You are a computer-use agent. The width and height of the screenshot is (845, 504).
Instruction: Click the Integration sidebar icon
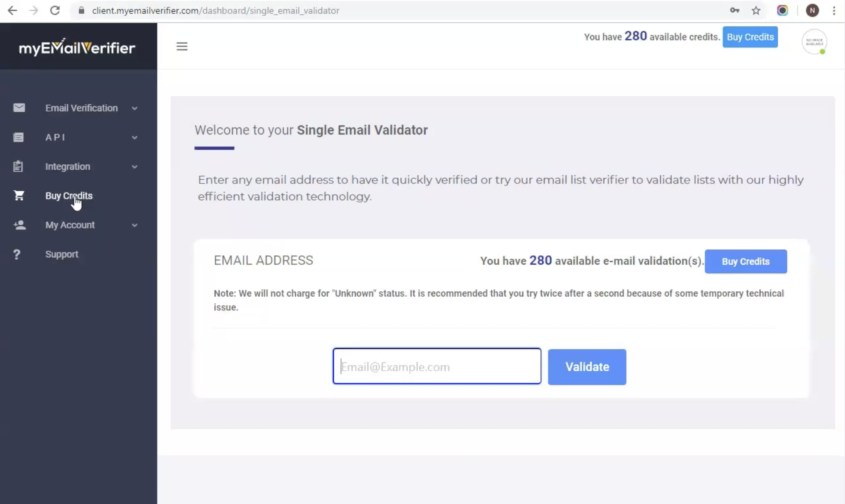pos(19,166)
